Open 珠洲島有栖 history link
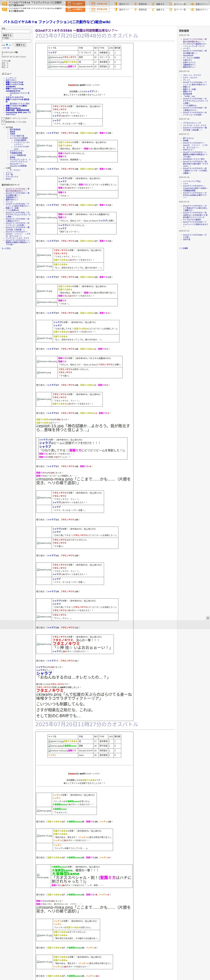 point(188,94)
